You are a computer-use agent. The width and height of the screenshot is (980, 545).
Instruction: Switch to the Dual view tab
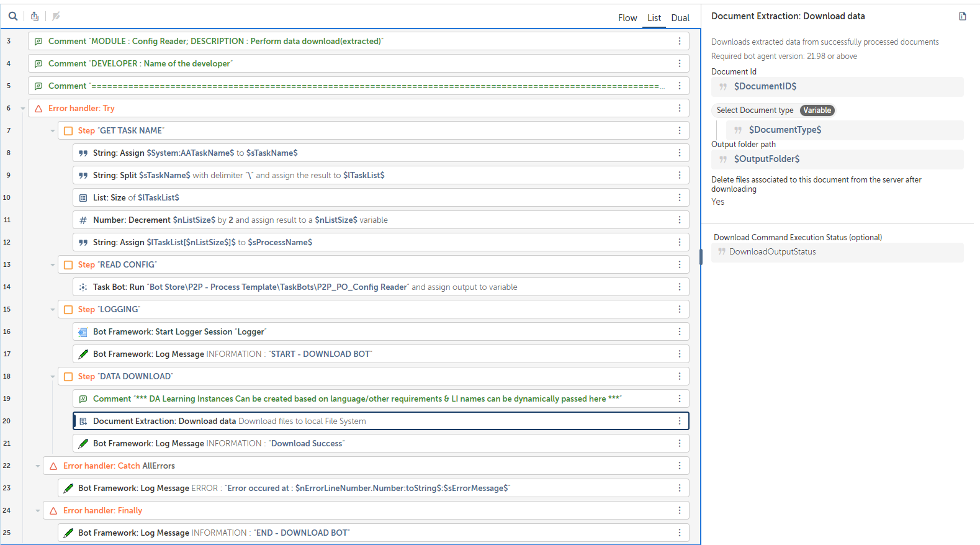pos(680,18)
